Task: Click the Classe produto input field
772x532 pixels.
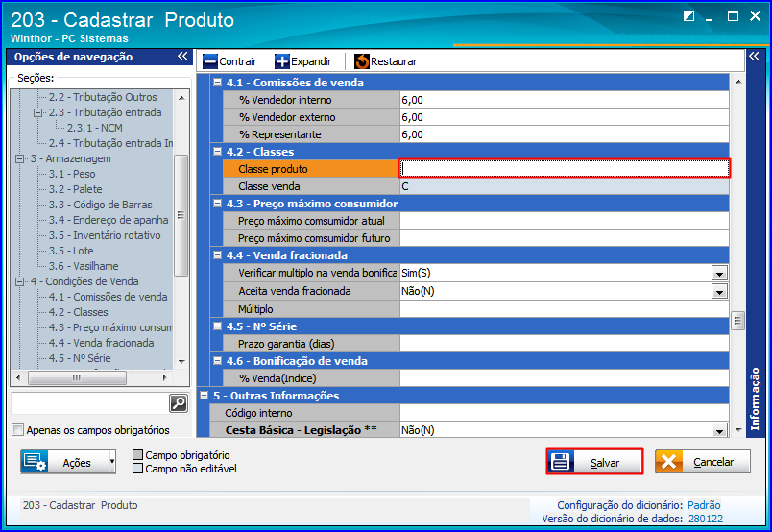Action: 565,168
